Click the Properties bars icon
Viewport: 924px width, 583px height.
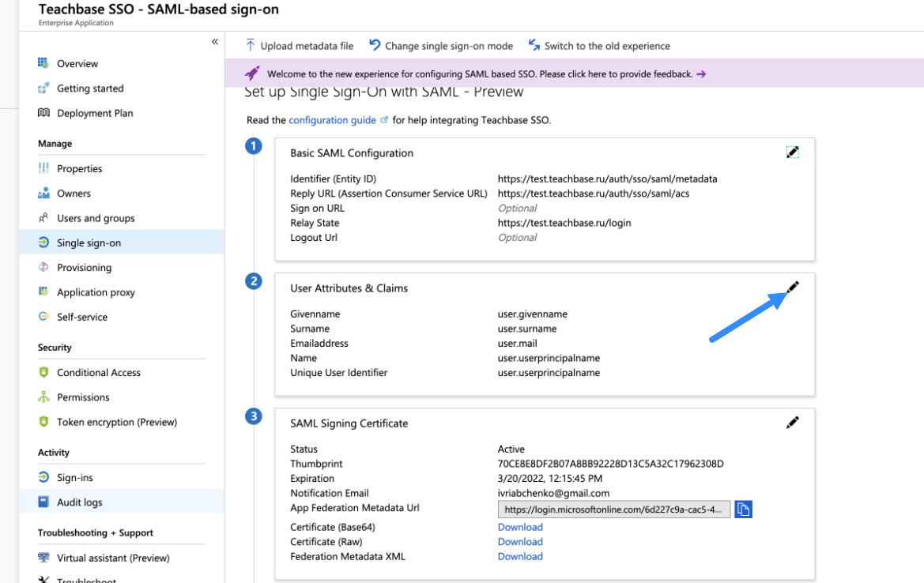(43, 168)
